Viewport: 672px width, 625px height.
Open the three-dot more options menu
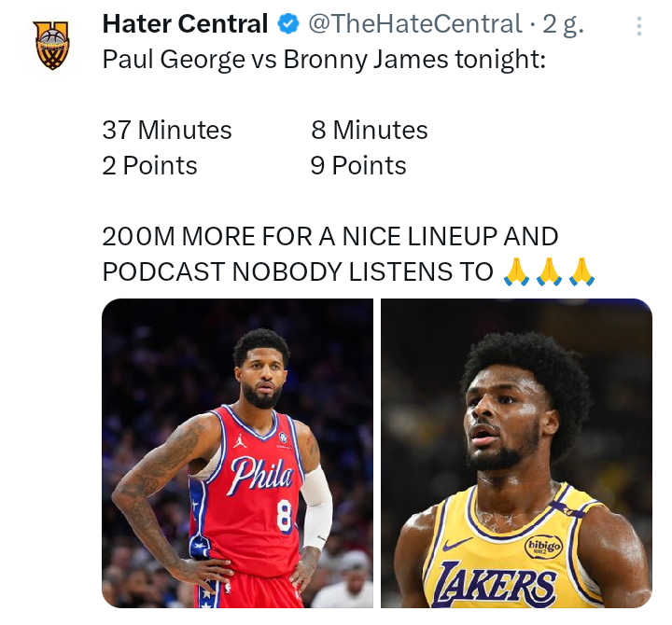[x=638, y=26]
